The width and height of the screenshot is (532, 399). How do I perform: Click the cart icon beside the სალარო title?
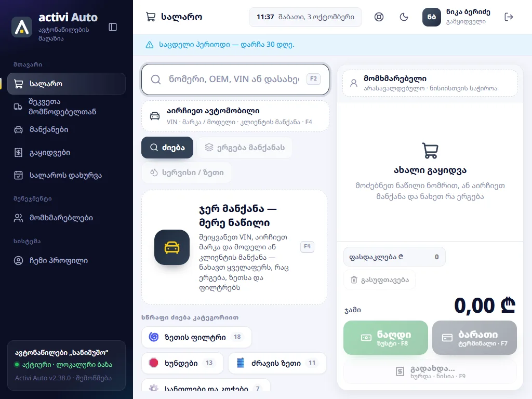click(151, 17)
